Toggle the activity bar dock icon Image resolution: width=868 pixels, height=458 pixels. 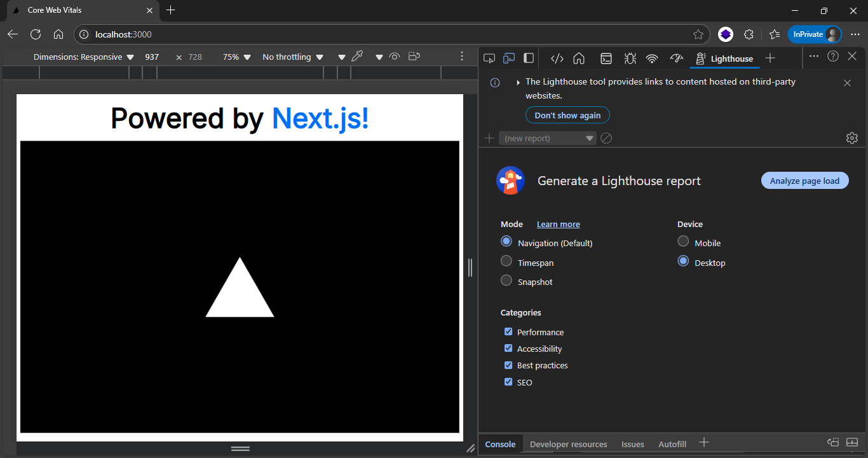(x=529, y=59)
